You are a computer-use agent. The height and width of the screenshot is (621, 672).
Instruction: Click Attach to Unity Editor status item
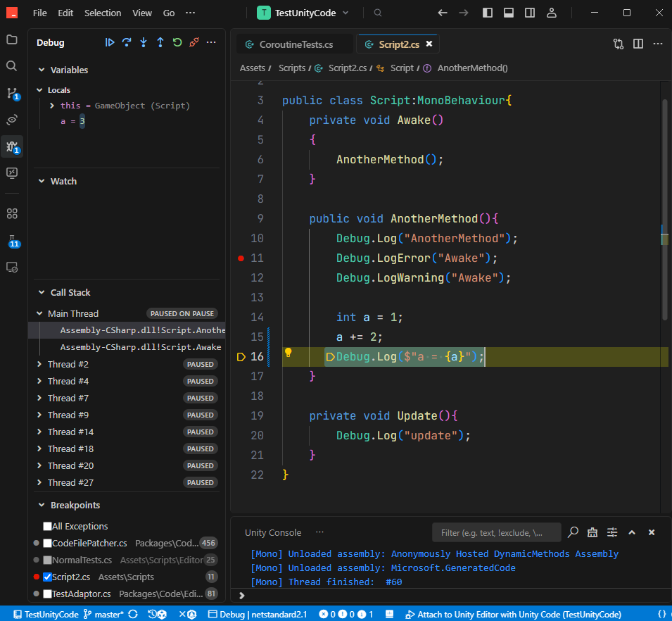pyautogui.click(x=514, y=614)
